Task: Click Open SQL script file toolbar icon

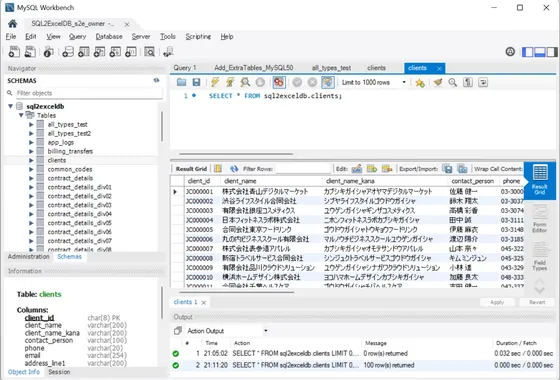Action: coord(30,52)
